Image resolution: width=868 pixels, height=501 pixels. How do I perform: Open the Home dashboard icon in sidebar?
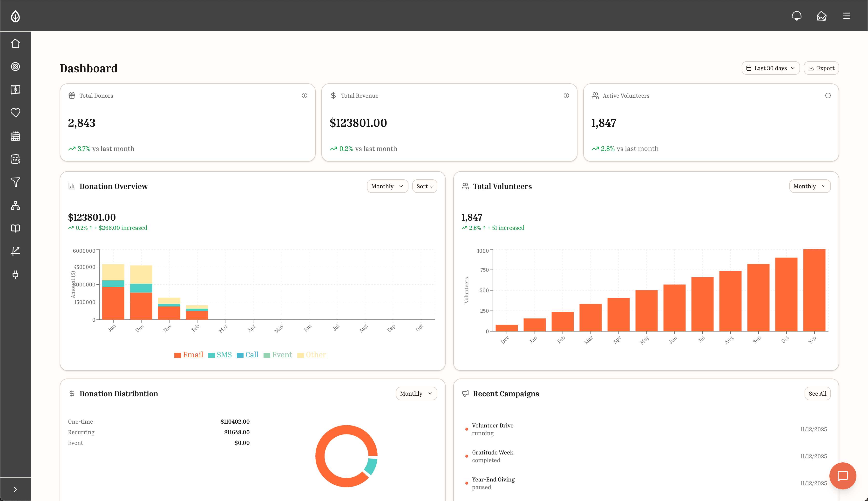tap(15, 43)
